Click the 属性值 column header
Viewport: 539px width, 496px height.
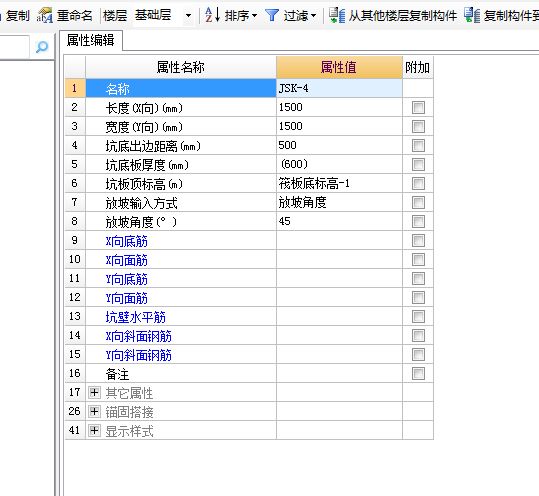point(339,67)
